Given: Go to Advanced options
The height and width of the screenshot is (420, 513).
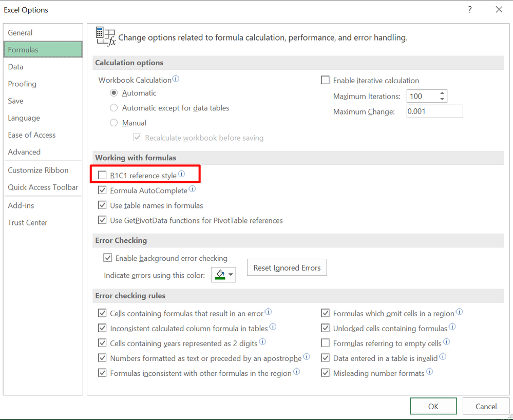Looking at the screenshot, I should (43, 152).
